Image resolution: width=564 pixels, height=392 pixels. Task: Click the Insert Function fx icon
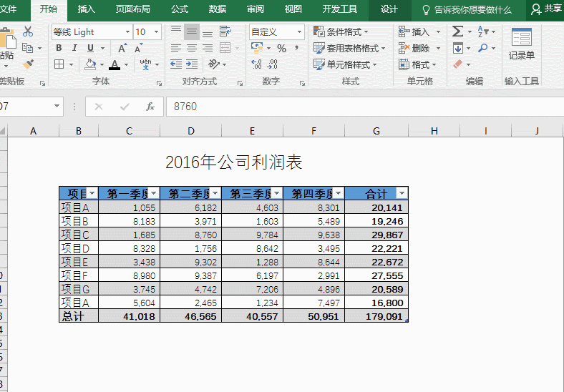tap(150, 107)
